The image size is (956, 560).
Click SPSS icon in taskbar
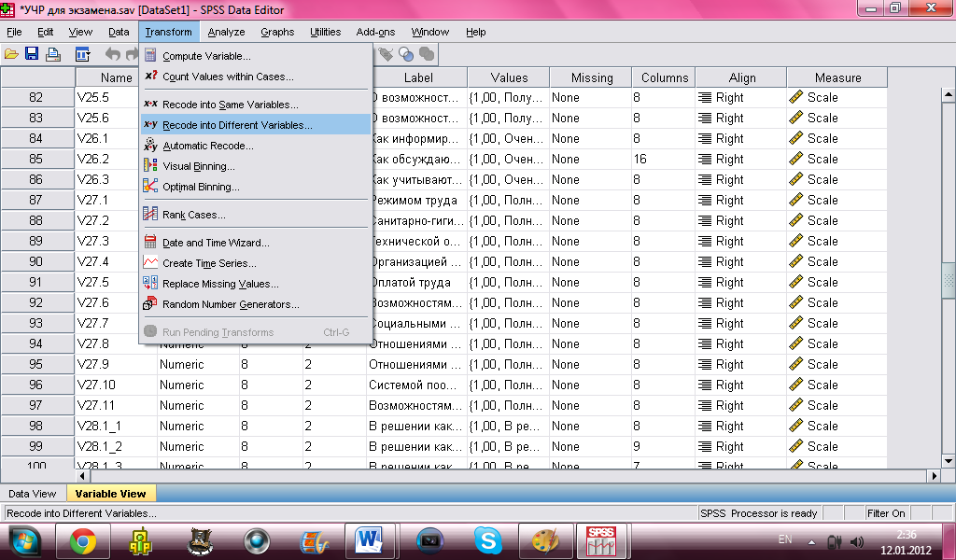pyautogui.click(x=601, y=541)
